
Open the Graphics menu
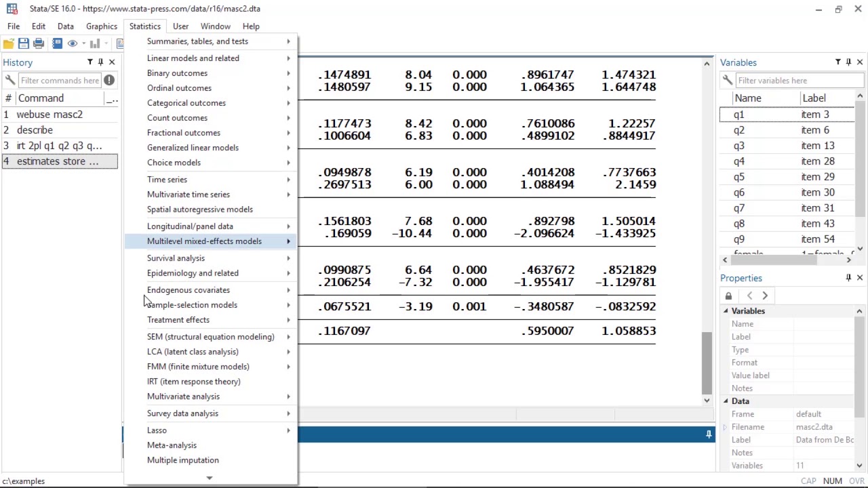point(102,26)
